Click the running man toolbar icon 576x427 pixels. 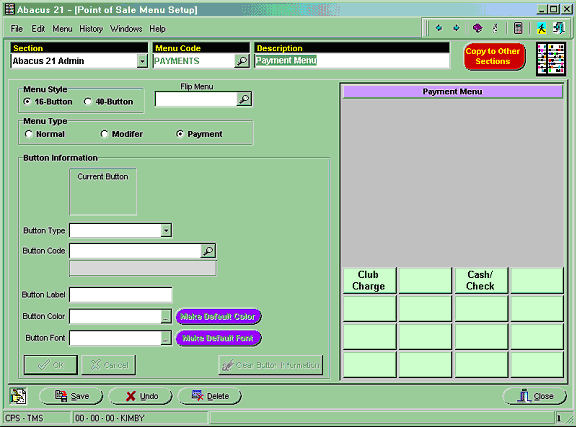point(541,28)
